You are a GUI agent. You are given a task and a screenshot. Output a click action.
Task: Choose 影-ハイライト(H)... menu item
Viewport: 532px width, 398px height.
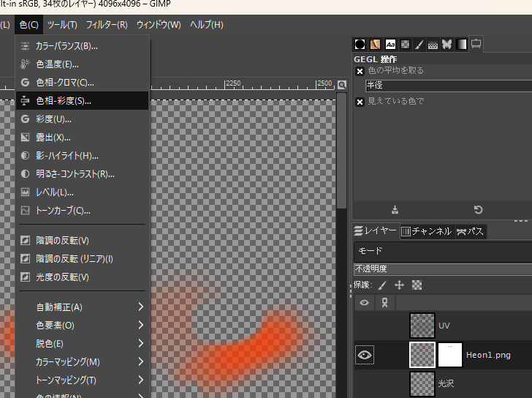pos(82,156)
